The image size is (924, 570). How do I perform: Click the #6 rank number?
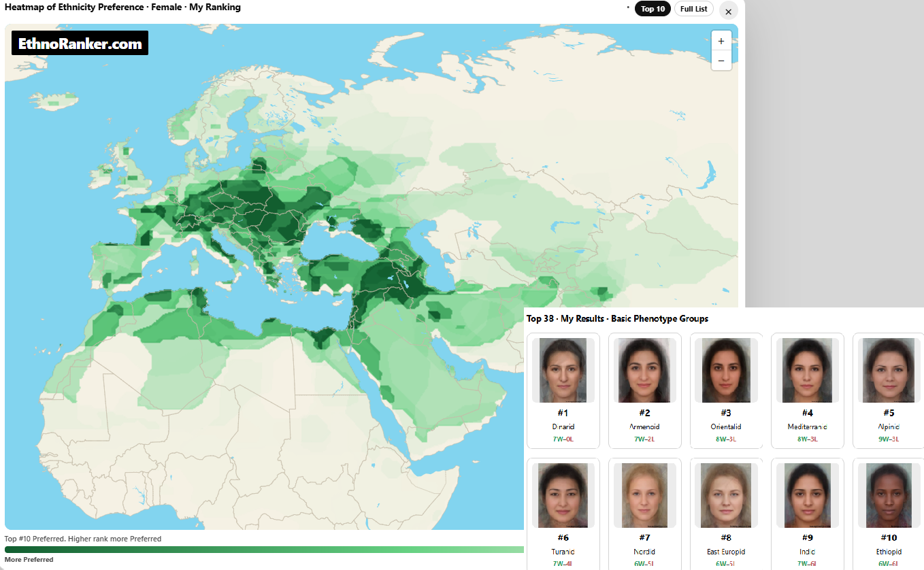[563, 538]
